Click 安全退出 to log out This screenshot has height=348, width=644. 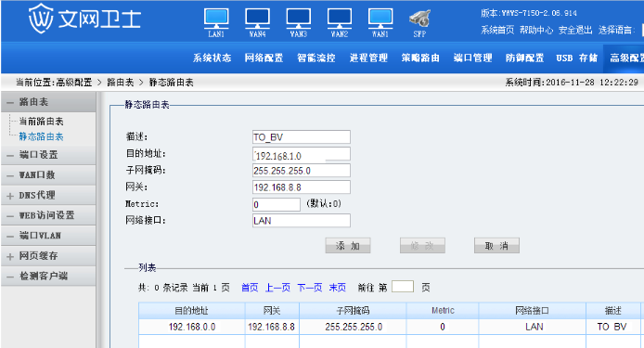[x=575, y=30]
